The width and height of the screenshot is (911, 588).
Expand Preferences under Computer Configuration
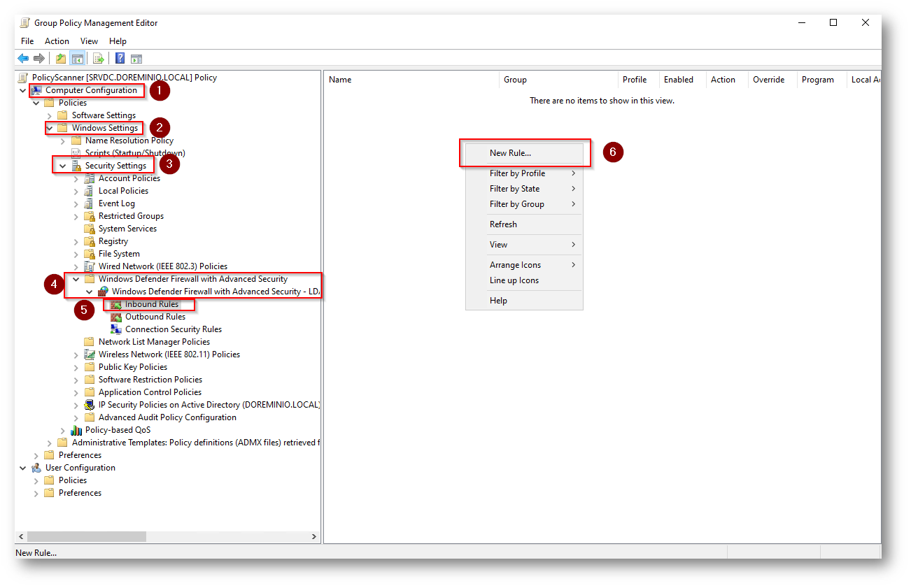pos(36,455)
